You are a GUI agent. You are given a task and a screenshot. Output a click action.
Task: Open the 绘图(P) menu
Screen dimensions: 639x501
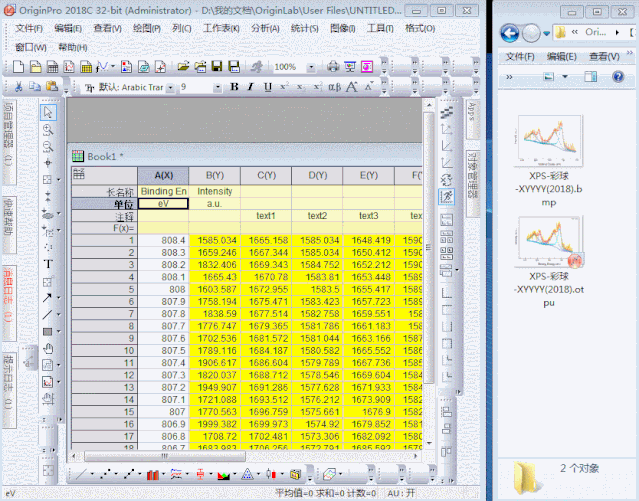point(145,28)
